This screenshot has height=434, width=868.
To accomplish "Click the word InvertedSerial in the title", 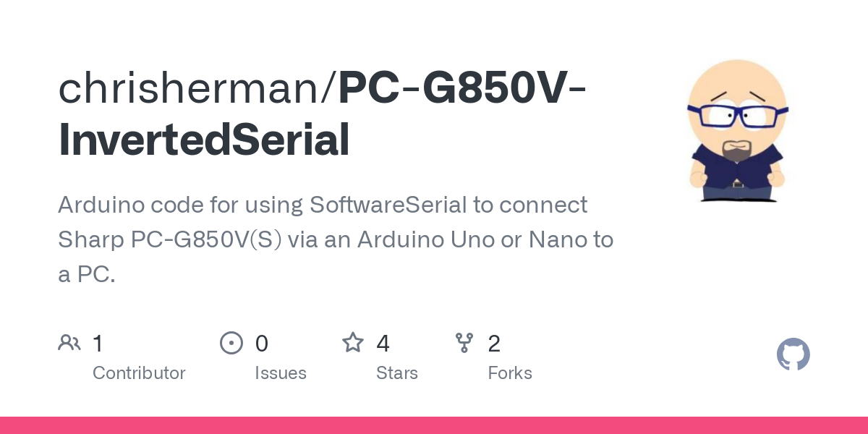I will (x=204, y=140).
